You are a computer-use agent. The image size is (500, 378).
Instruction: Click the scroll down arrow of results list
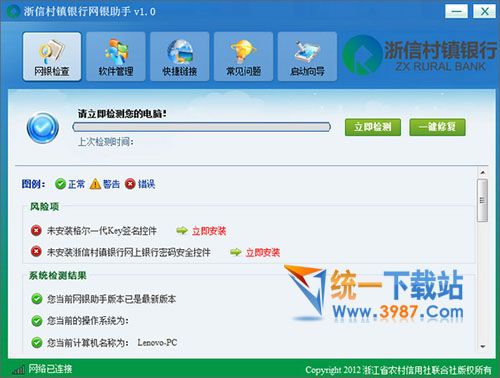tap(482, 347)
